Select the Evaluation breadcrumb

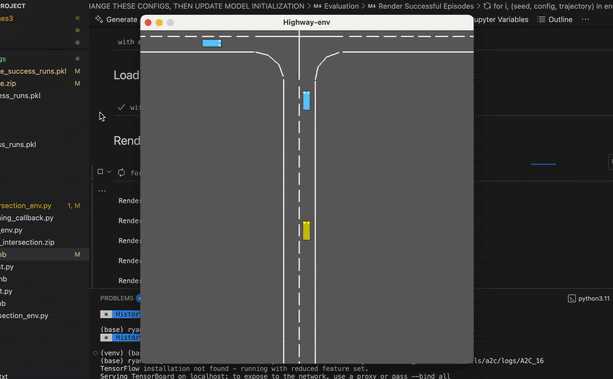pos(341,6)
